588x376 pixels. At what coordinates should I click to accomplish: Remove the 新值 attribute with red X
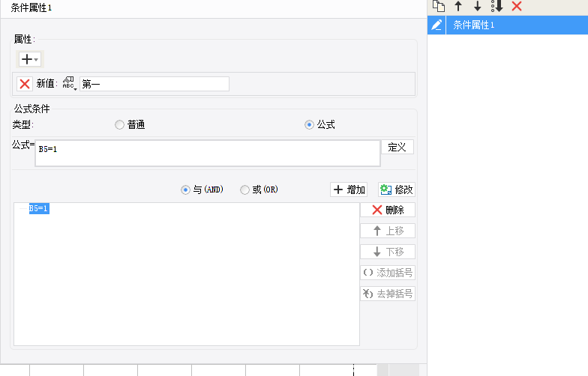pos(25,84)
